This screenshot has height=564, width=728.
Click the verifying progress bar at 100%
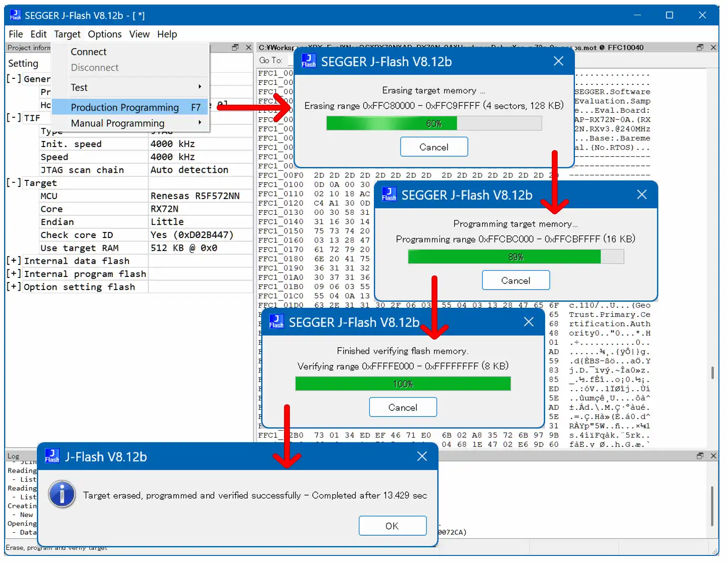(403, 384)
